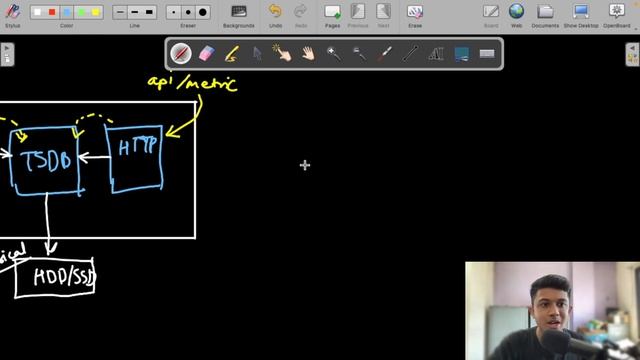Select the Laser pointer tool
The width and height of the screenshot is (640, 360).
(384, 53)
